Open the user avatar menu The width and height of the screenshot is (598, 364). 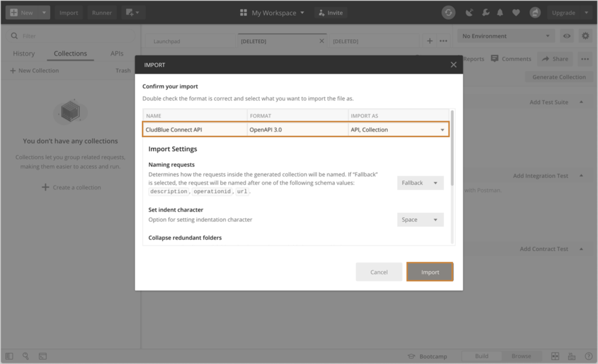pyautogui.click(x=535, y=13)
